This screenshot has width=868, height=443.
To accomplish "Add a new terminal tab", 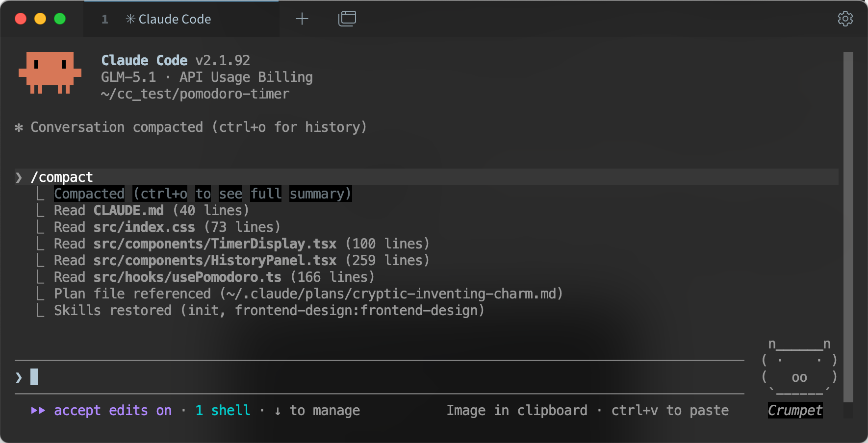I will click(x=302, y=19).
